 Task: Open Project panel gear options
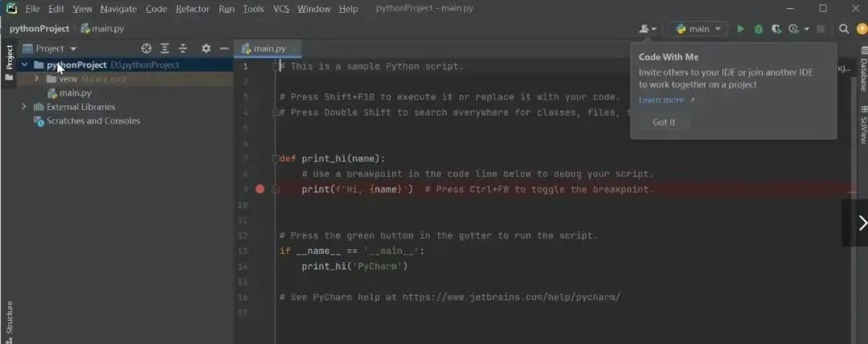click(x=206, y=48)
